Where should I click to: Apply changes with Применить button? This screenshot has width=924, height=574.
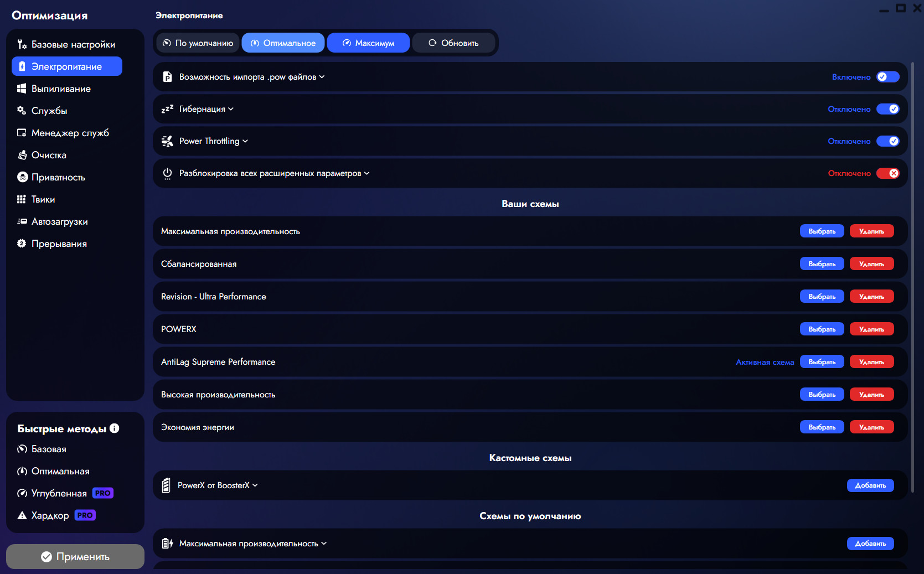coord(75,557)
